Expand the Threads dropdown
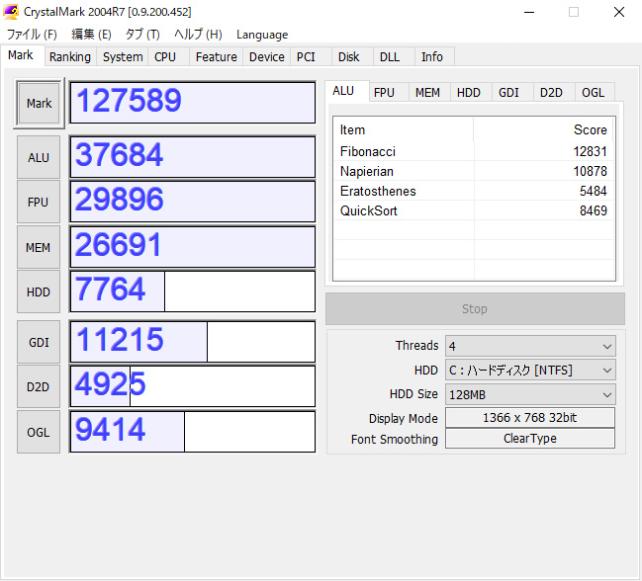 (x=530, y=346)
